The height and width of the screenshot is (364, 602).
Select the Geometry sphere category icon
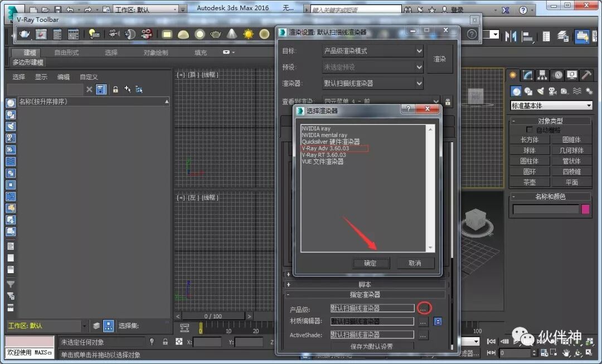516,91
